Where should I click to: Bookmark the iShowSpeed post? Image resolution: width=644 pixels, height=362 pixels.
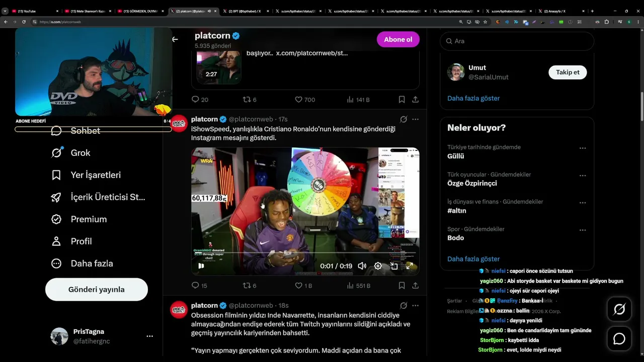point(401,286)
